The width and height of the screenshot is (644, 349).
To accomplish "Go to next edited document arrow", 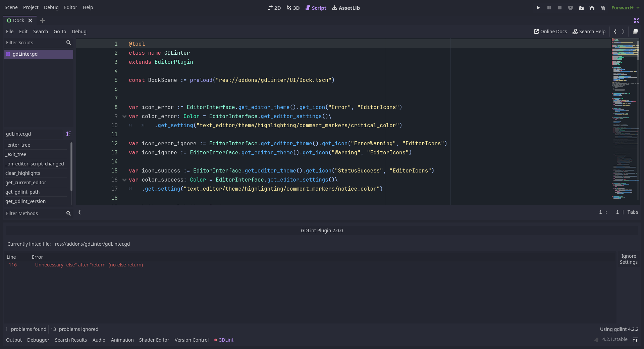I will (x=623, y=32).
